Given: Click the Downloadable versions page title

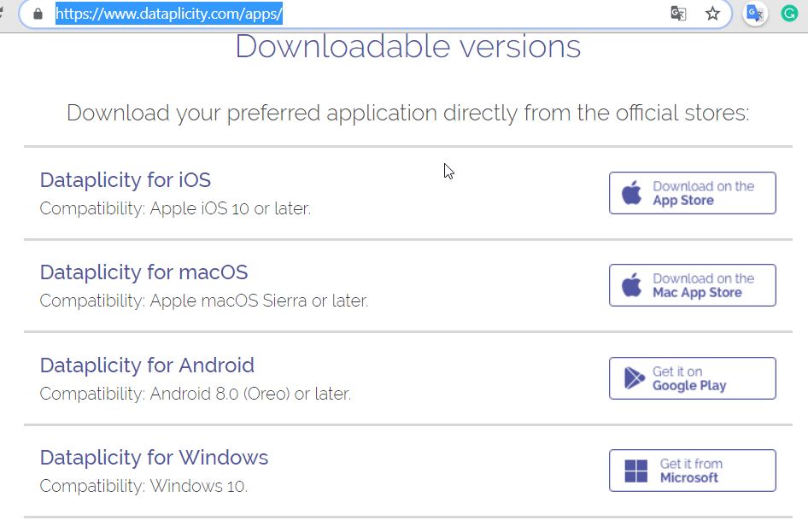Looking at the screenshot, I should (x=408, y=46).
